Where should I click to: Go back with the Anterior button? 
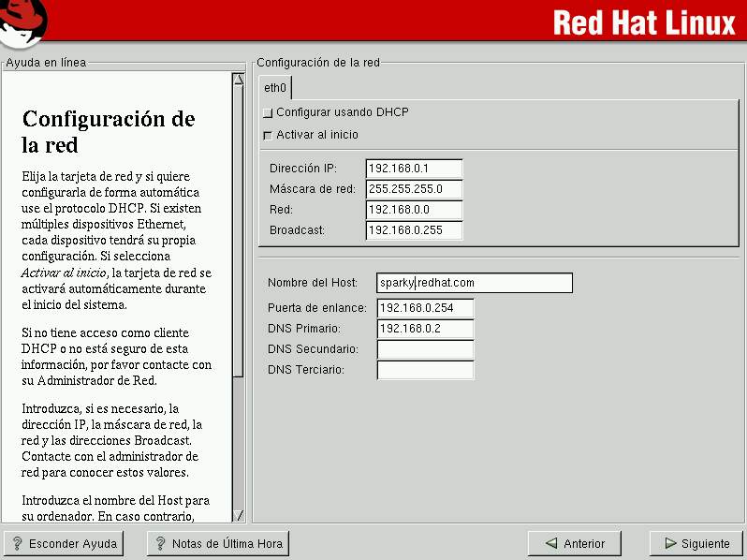click(574, 543)
